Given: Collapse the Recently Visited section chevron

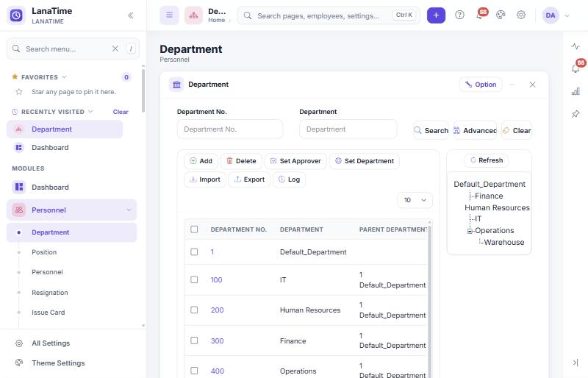Looking at the screenshot, I should click(90, 112).
